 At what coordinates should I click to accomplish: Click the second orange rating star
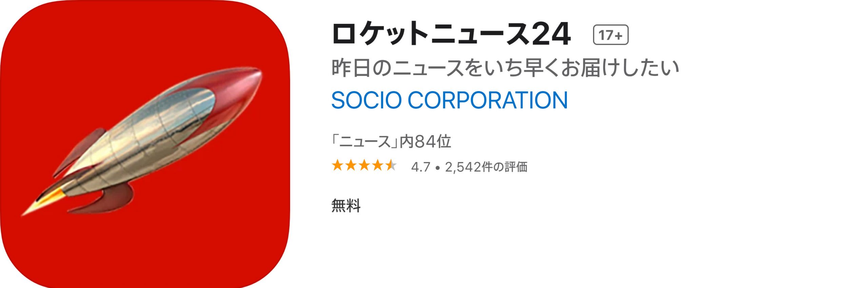351,165
